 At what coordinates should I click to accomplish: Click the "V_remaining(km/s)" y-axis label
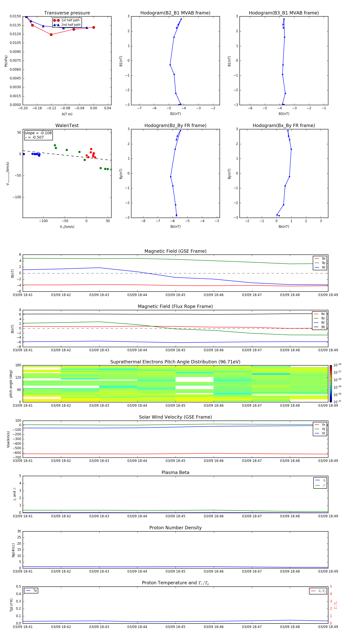pos(8,174)
